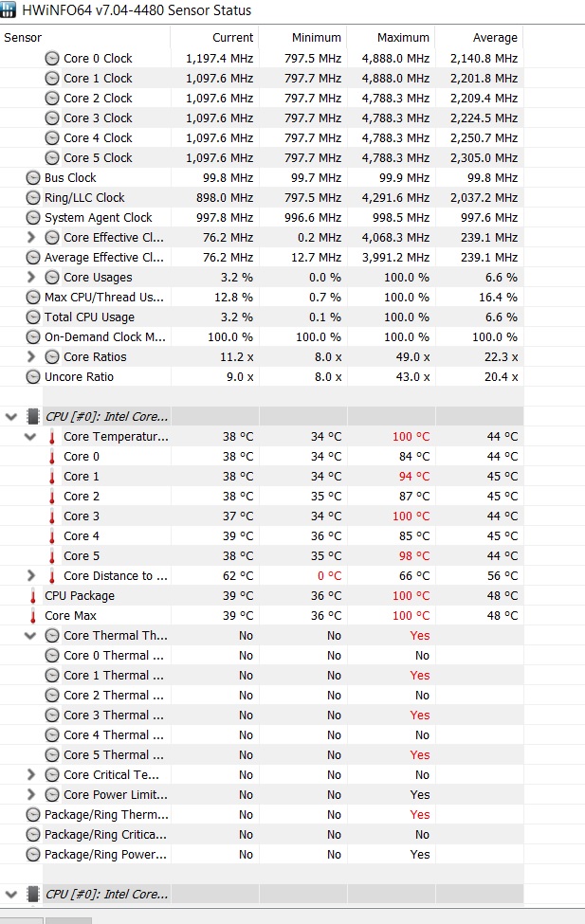Click the Core 0 Clock sensor icon
Viewport: 585px width, 924px height.
click(x=52, y=58)
